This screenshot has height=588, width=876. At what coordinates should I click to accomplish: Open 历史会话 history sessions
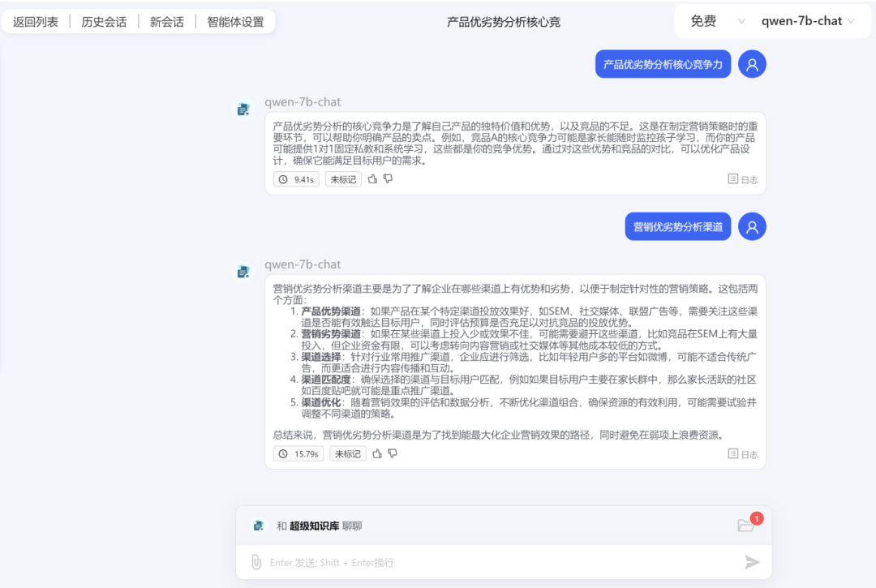104,22
